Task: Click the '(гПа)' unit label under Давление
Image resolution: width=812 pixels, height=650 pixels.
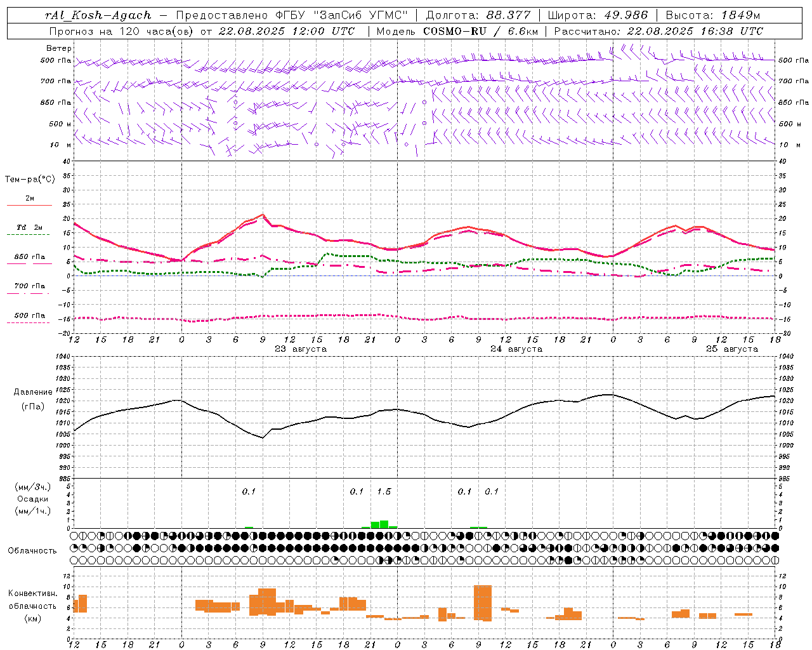Action: pyautogui.click(x=33, y=406)
